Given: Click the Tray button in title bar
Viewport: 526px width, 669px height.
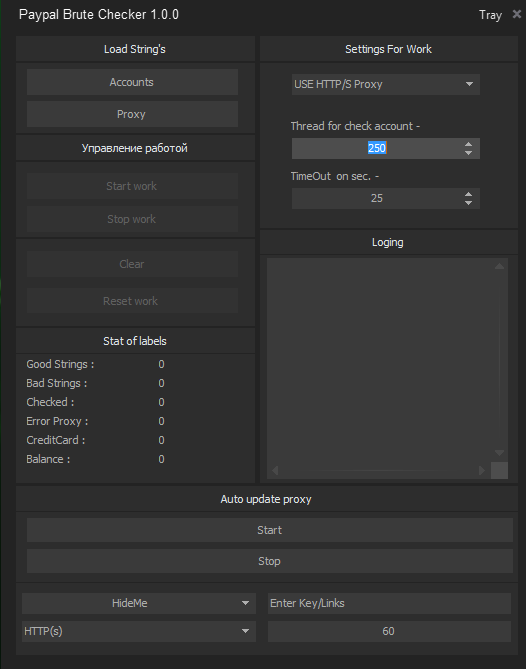Looking at the screenshot, I should (490, 15).
